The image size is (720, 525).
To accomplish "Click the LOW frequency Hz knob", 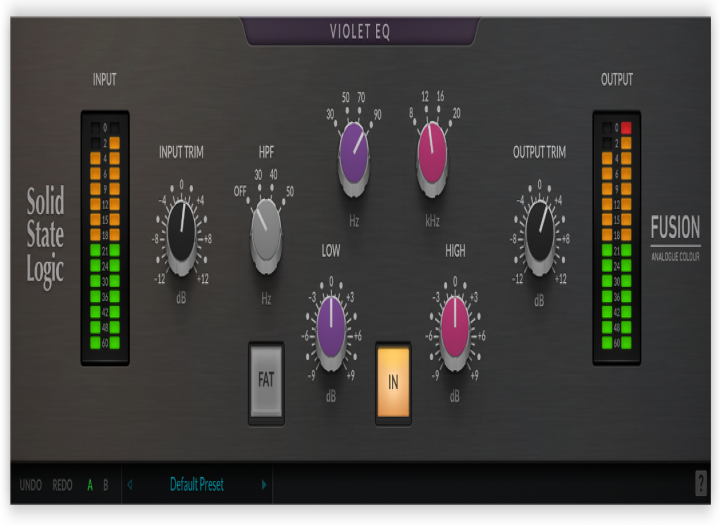I will 354,158.
